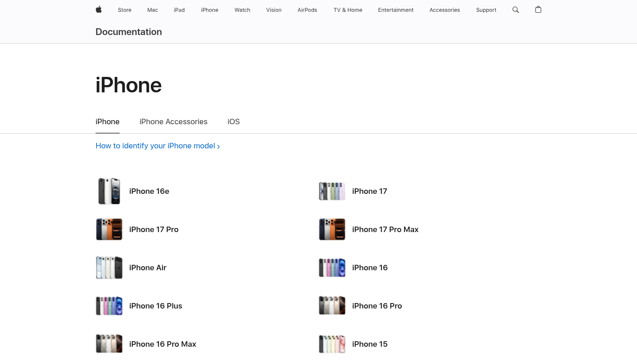The height and width of the screenshot is (364, 637).
Task: Open How to identify your iPhone model
Action: click(157, 146)
